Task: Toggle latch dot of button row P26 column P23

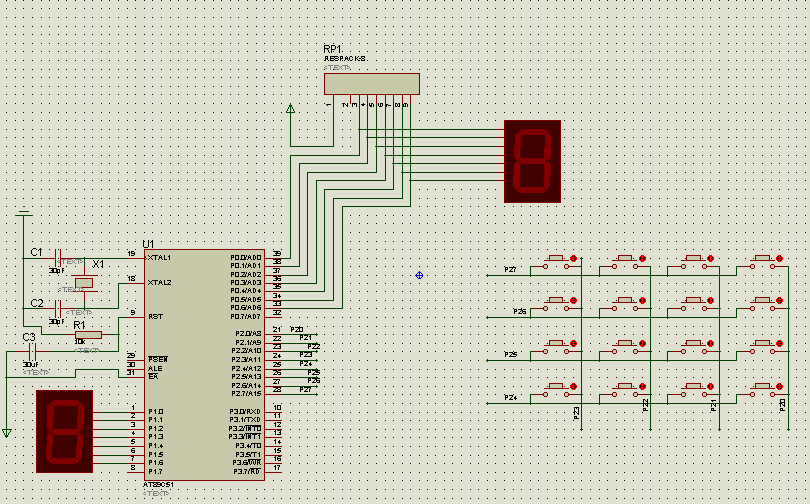Action: click(x=573, y=301)
